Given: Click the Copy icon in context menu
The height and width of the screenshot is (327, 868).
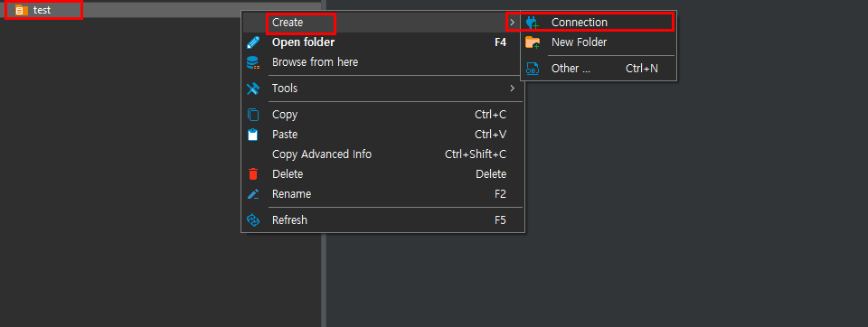Looking at the screenshot, I should coord(253,115).
